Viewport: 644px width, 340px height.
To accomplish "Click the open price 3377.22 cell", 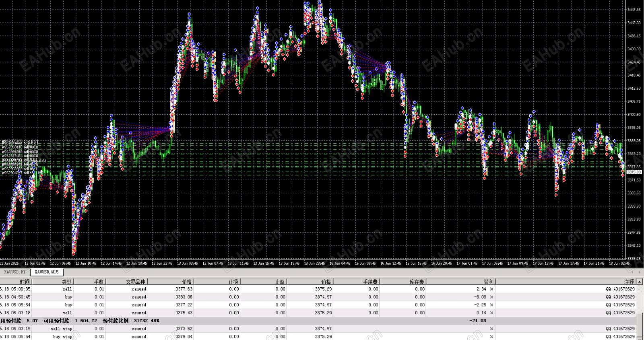I will tap(184, 305).
